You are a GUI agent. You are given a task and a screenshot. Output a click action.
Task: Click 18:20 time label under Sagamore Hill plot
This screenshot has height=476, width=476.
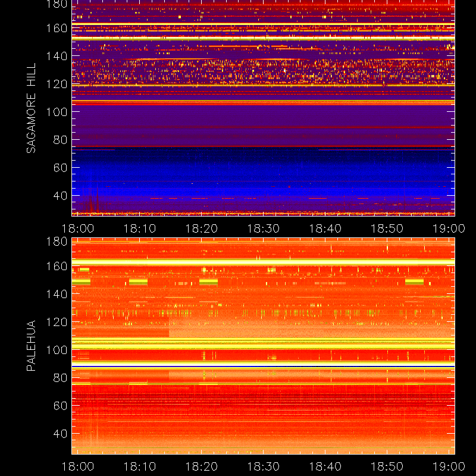(x=201, y=228)
